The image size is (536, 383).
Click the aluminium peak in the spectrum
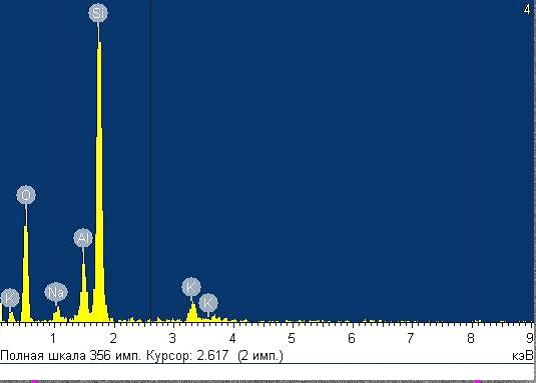pyautogui.click(x=84, y=292)
